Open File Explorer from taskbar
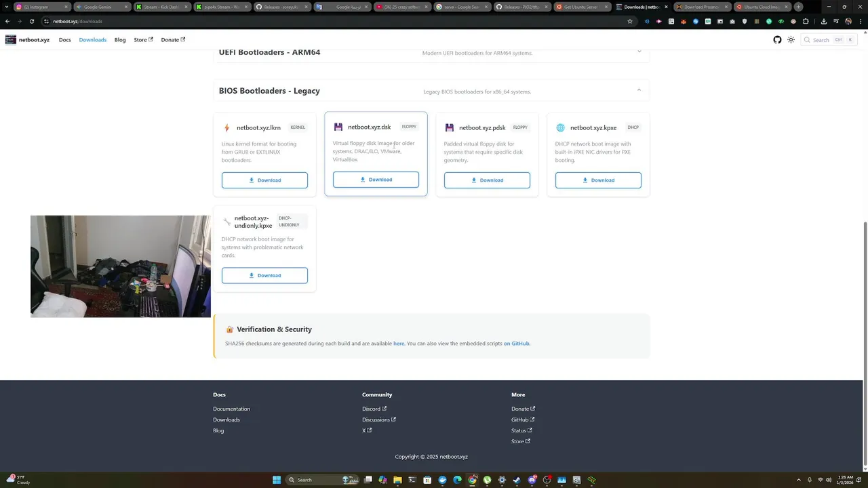This screenshot has height=488, width=868. [x=397, y=480]
